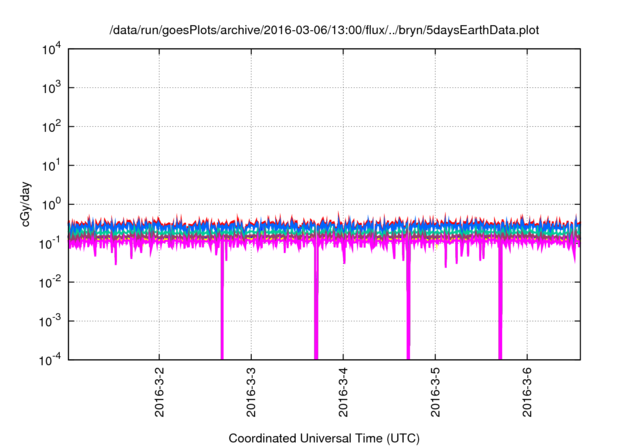This screenshot has width=640, height=448.
Task: Click the 10^0 y-axis tick label
Action: pyautogui.click(x=52, y=204)
